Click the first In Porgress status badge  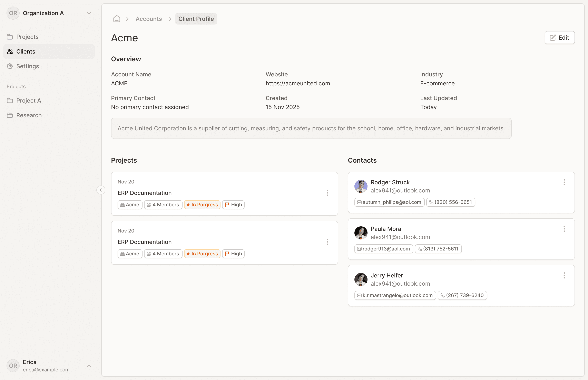pos(202,205)
